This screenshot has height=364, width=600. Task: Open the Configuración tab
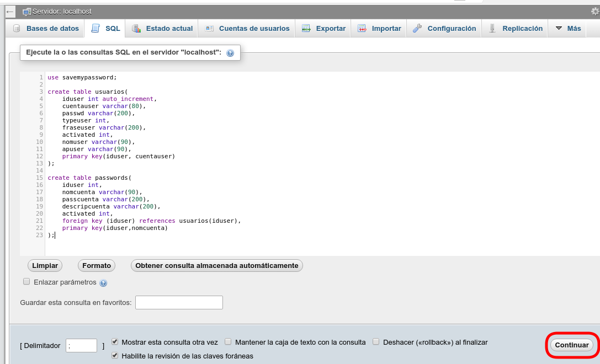[x=445, y=28]
